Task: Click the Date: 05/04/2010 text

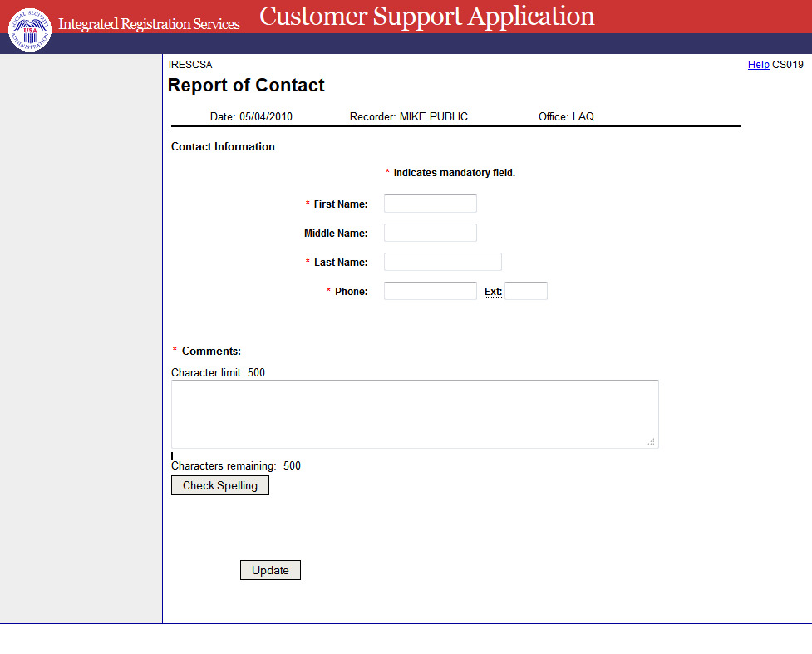Action: click(x=251, y=116)
